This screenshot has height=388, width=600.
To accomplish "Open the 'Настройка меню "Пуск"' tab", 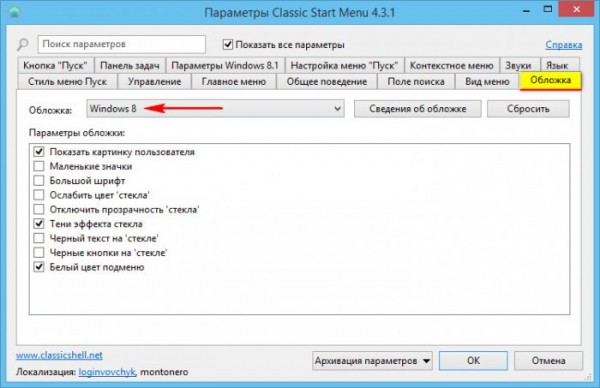I will coord(344,65).
